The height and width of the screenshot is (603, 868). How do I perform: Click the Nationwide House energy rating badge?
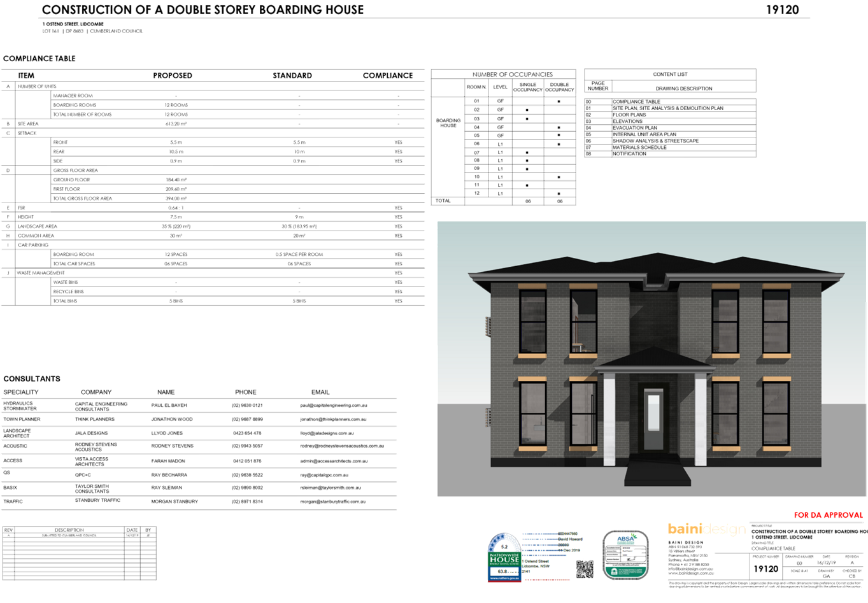coord(504,558)
